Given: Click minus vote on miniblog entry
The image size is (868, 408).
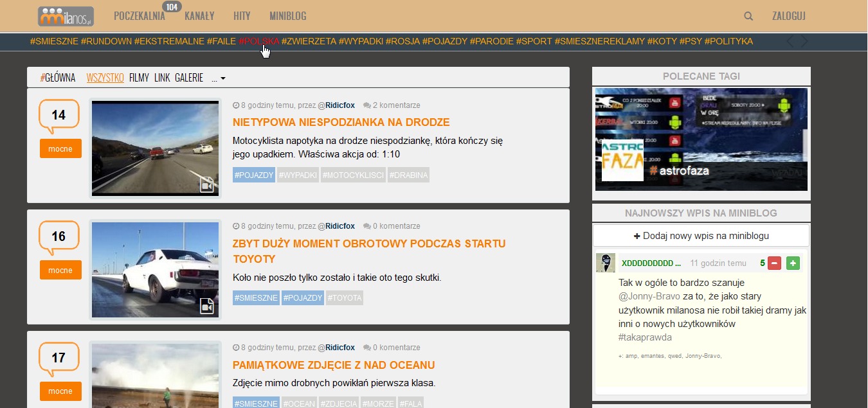Looking at the screenshot, I should point(774,263).
